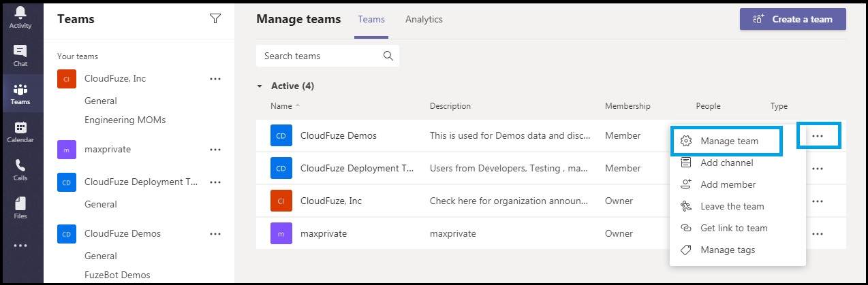
Task: Open General channel under CloudFuze, Inc
Action: (x=101, y=101)
